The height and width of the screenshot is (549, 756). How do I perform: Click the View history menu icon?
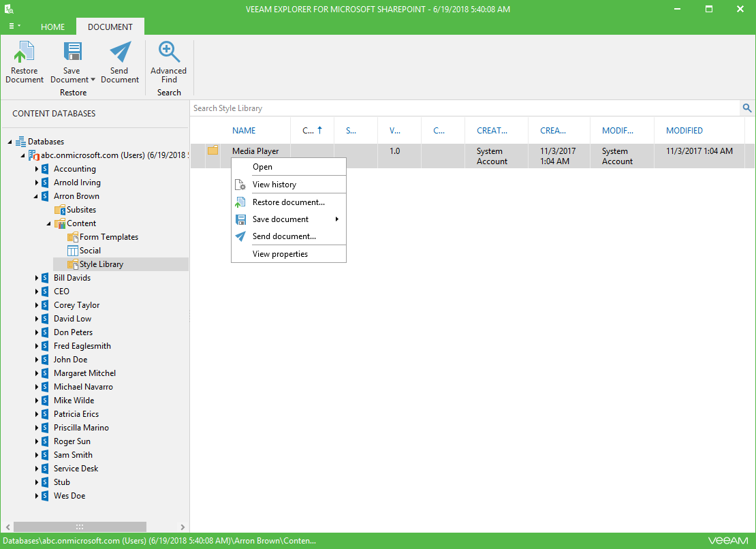click(240, 185)
